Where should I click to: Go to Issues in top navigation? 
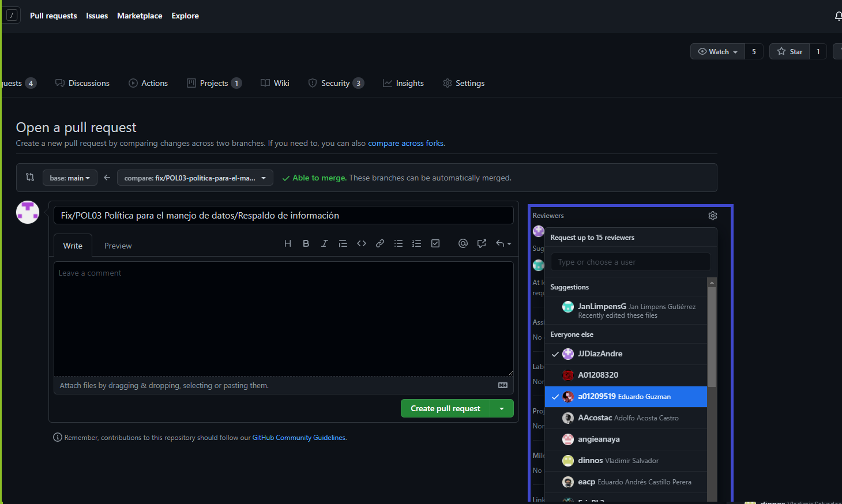pyautogui.click(x=97, y=16)
